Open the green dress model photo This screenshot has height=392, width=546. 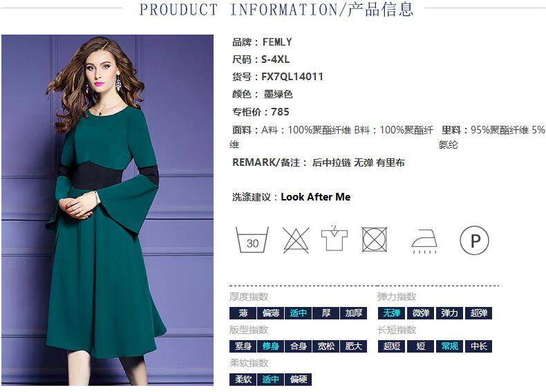[x=107, y=209]
